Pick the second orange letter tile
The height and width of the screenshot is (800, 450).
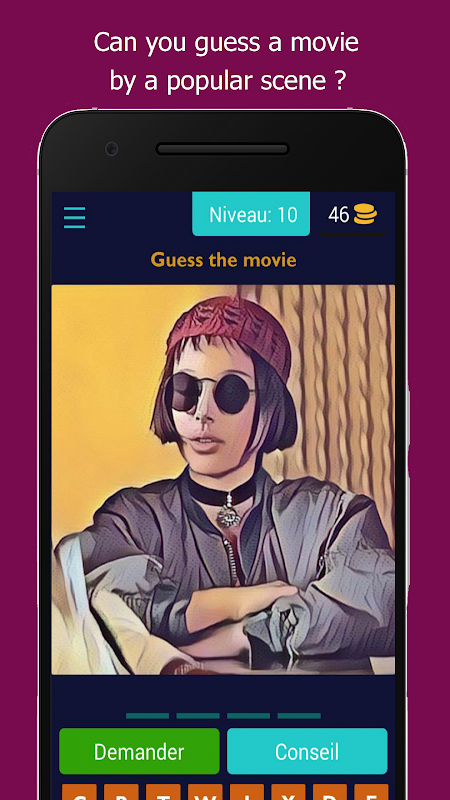click(121, 792)
